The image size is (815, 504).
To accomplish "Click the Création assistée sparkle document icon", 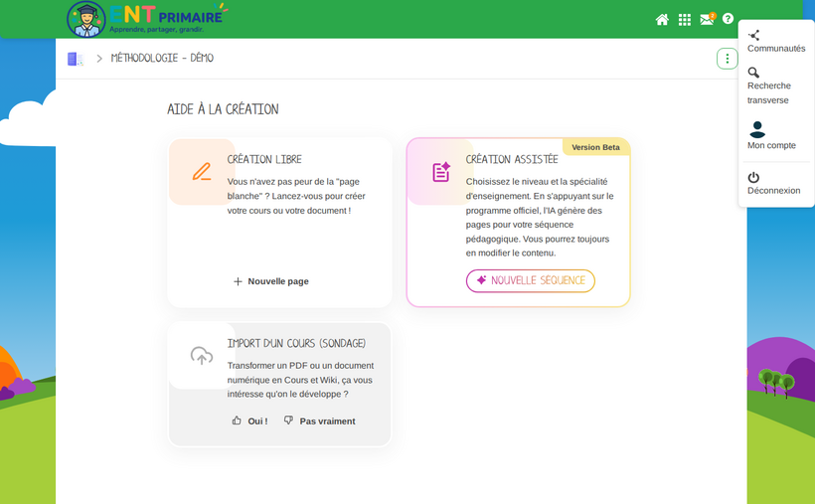I will [x=440, y=172].
